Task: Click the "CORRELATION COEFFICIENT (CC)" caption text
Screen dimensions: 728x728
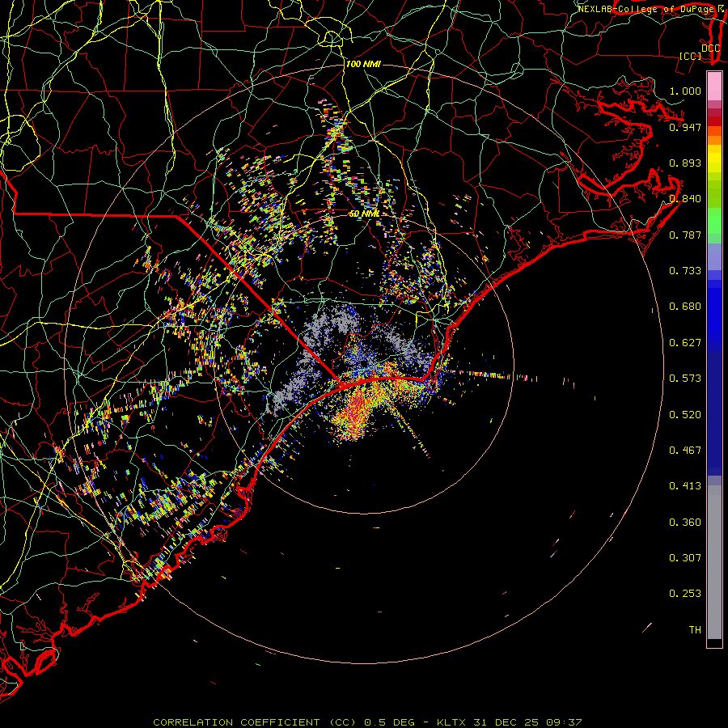Action: pos(256,722)
